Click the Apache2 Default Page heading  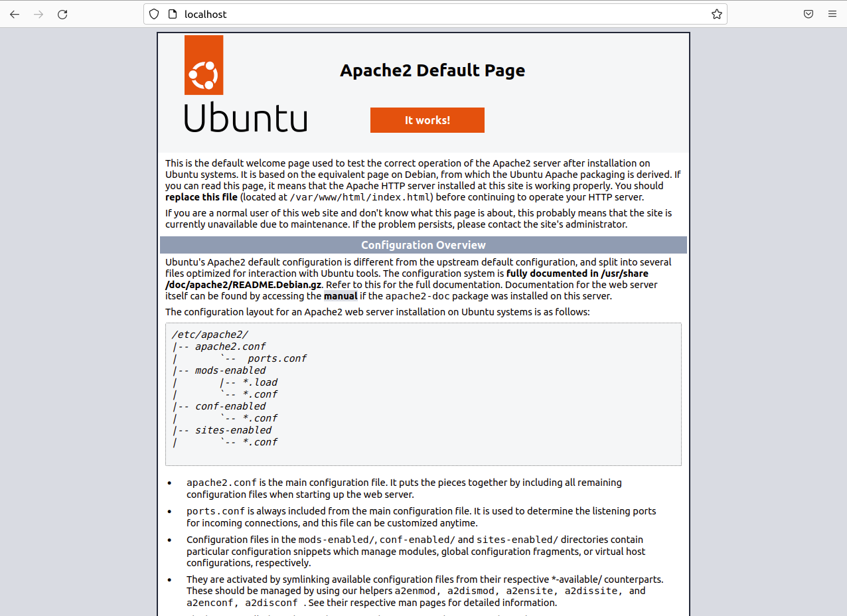coord(433,70)
